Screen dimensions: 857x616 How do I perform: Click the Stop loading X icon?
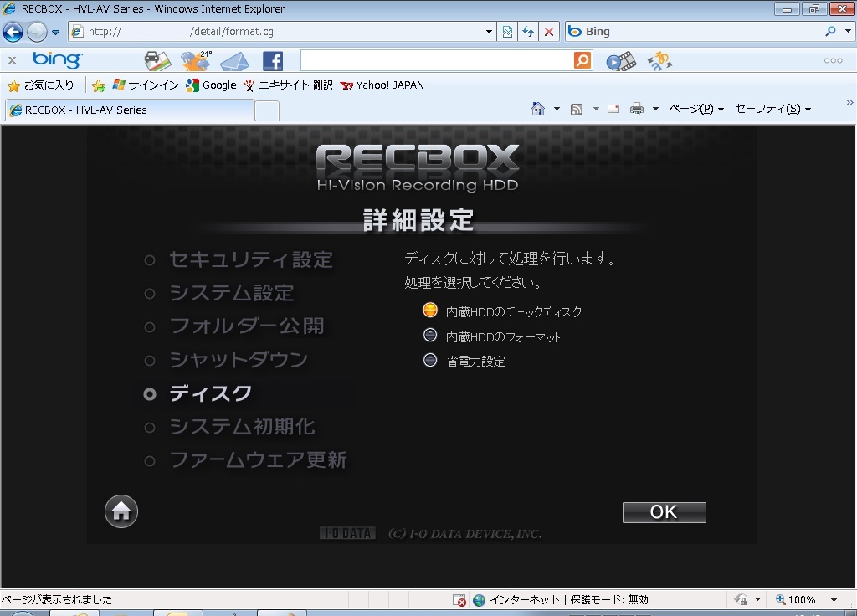(549, 32)
